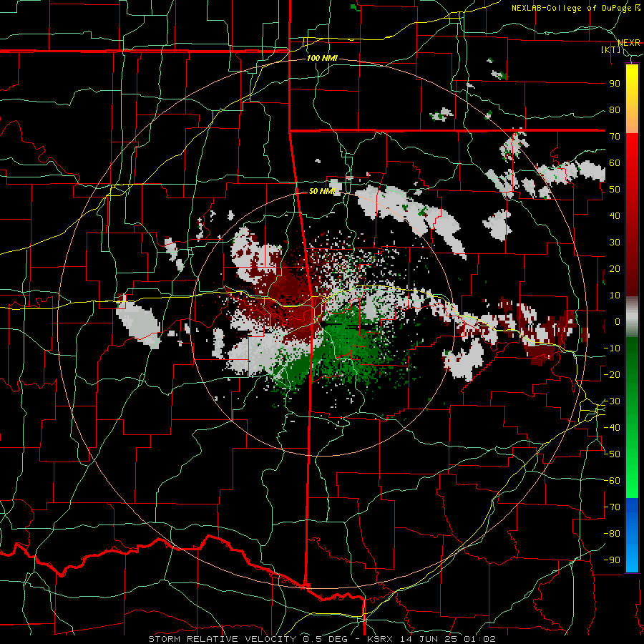Select the 90 value on velocity scale
644x644 pixels.
pyautogui.click(x=615, y=84)
